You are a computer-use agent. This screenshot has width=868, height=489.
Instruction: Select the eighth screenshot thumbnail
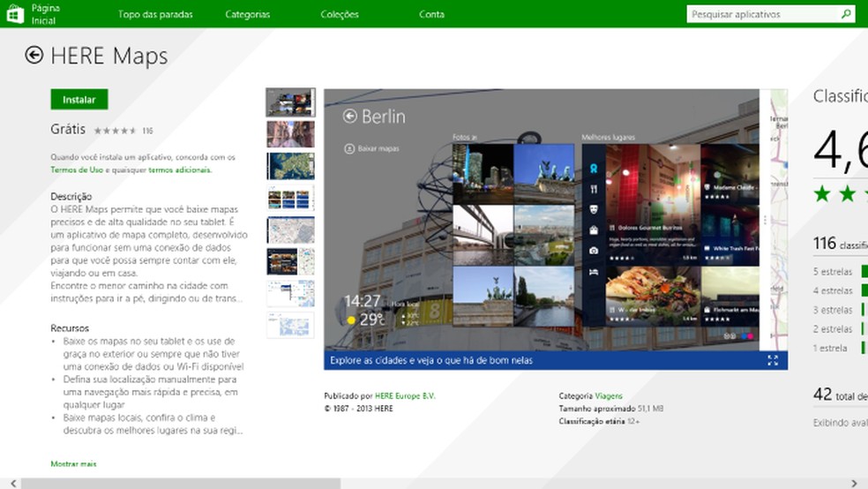click(290, 326)
